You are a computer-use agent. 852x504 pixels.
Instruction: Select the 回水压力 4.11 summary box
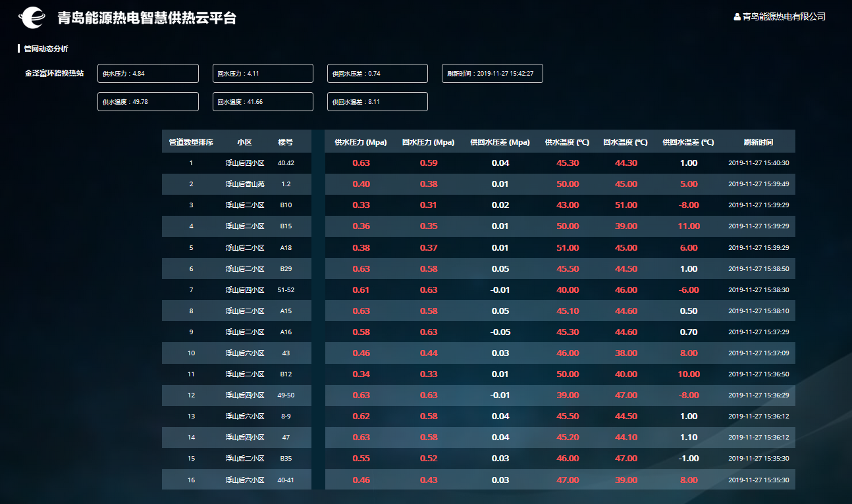(x=263, y=74)
